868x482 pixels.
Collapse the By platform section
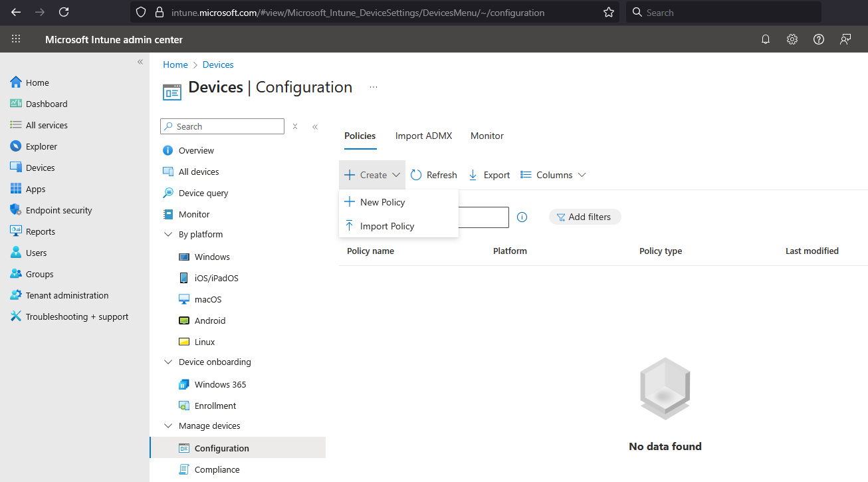tap(168, 234)
